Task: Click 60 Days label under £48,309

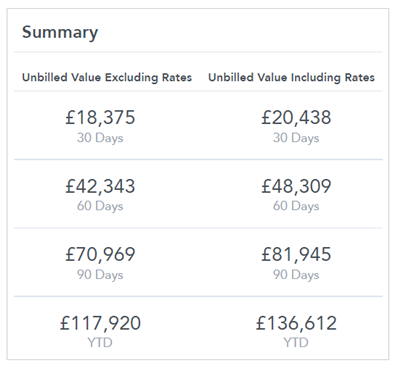Action: (296, 206)
